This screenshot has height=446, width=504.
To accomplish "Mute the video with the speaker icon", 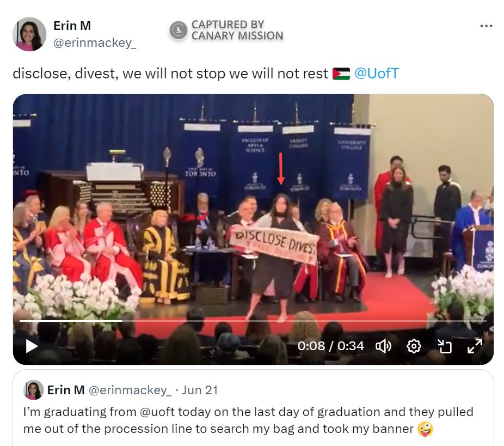I will pos(384,346).
